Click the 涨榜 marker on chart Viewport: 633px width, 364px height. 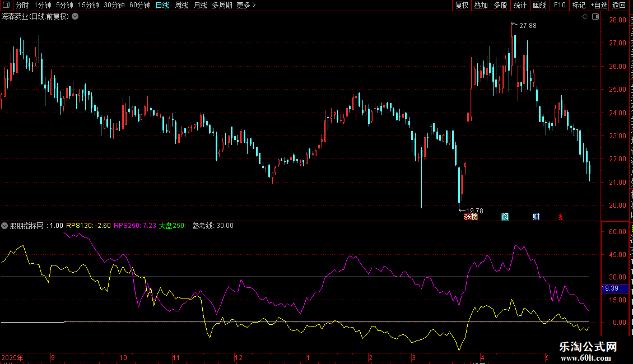point(471,217)
